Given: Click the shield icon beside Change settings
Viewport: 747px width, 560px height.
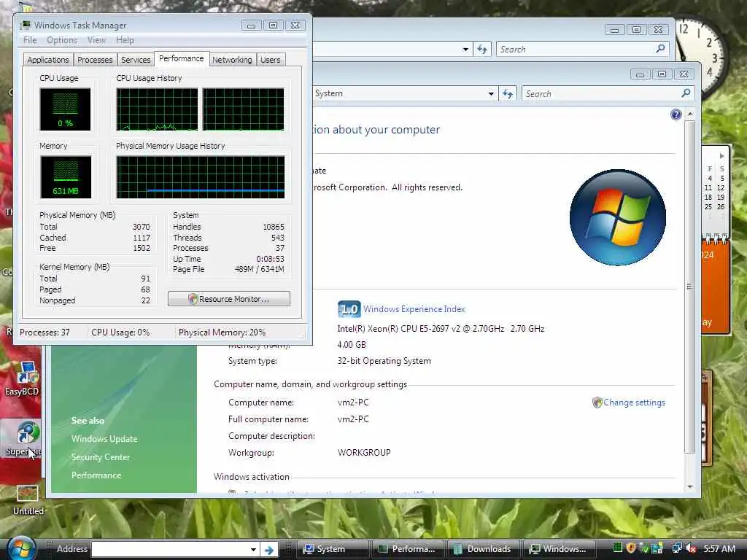Looking at the screenshot, I should coord(597,402).
